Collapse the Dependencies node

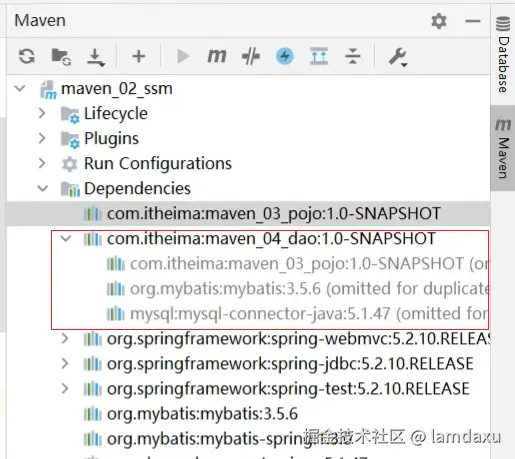[43, 189]
